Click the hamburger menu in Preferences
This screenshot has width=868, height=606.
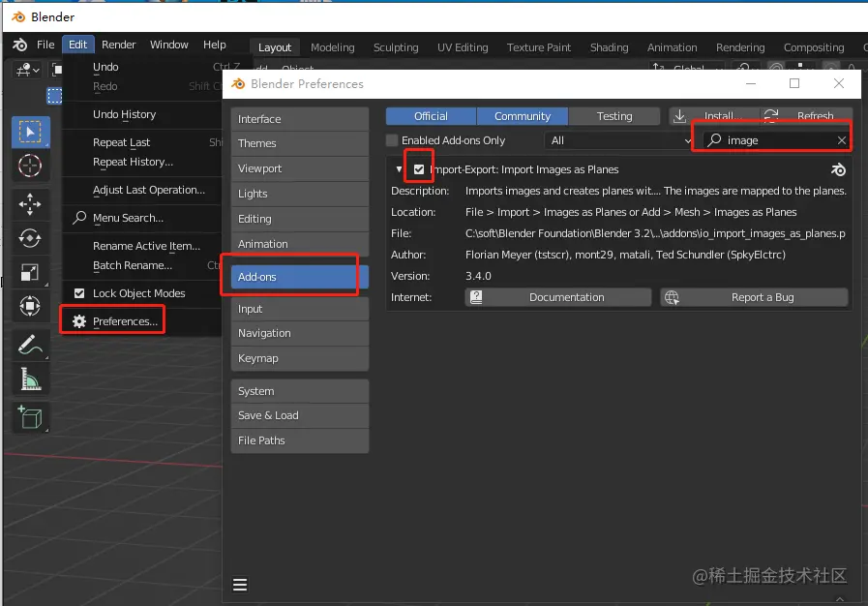coord(240,585)
